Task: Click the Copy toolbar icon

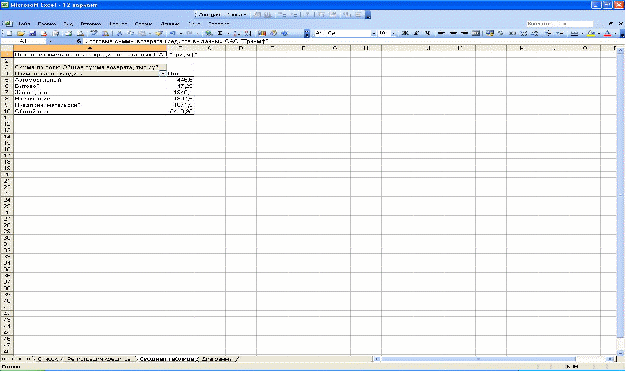Action: (131, 34)
